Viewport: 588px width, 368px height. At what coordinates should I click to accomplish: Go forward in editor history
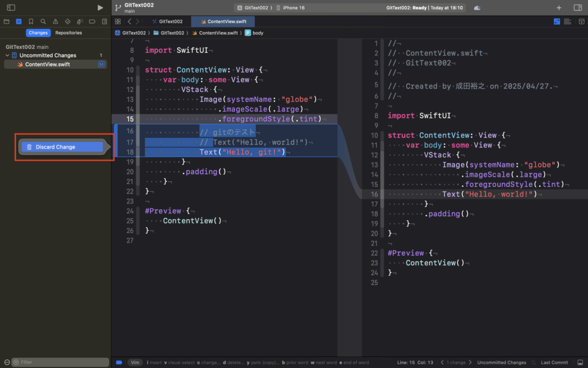coord(138,21)
